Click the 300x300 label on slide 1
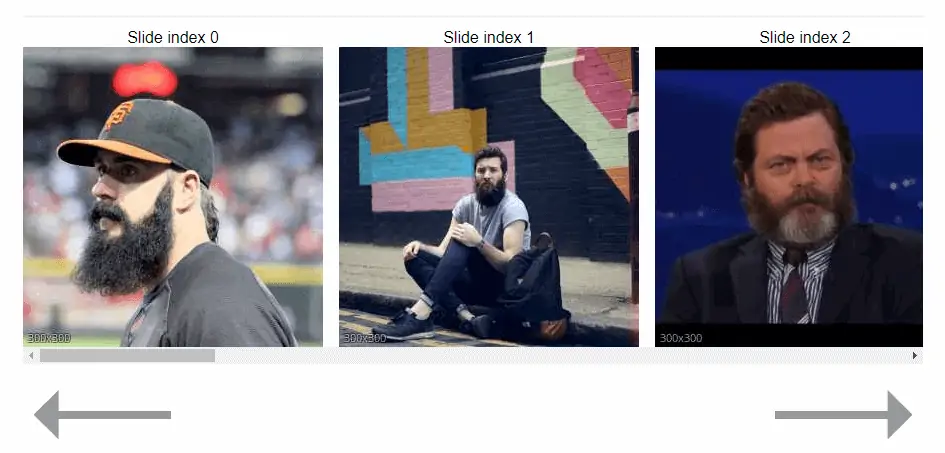 365,338
